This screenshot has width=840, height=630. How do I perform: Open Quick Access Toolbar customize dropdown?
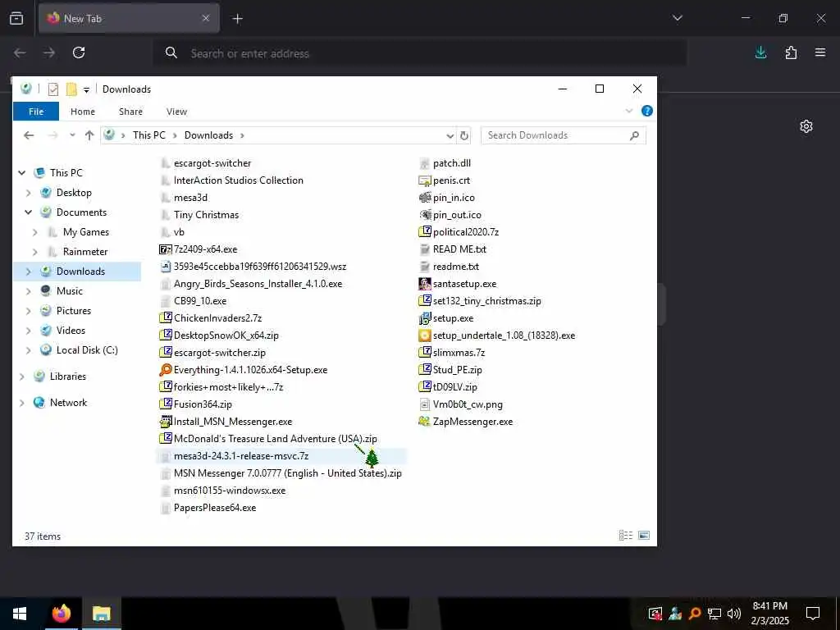click(86, 90)
